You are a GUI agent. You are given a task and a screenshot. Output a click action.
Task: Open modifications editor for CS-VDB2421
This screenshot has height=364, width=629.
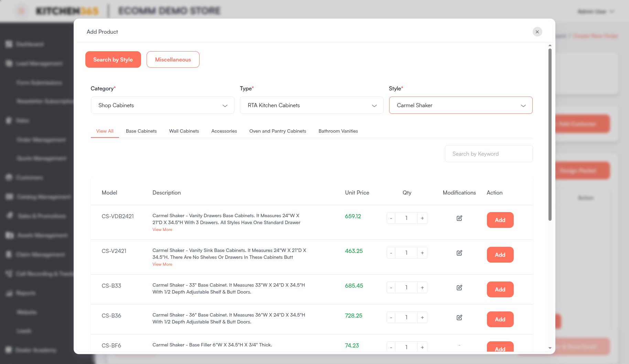coord(459,218)
